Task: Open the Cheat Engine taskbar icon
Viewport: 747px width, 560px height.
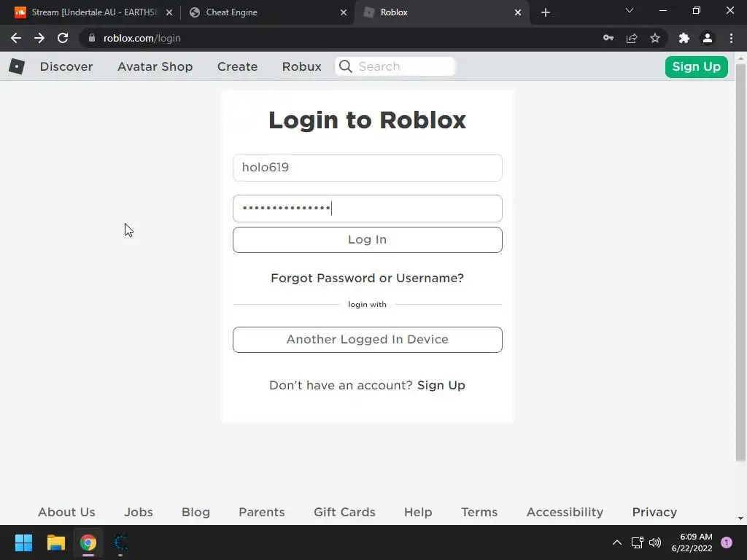Action: 120,542
